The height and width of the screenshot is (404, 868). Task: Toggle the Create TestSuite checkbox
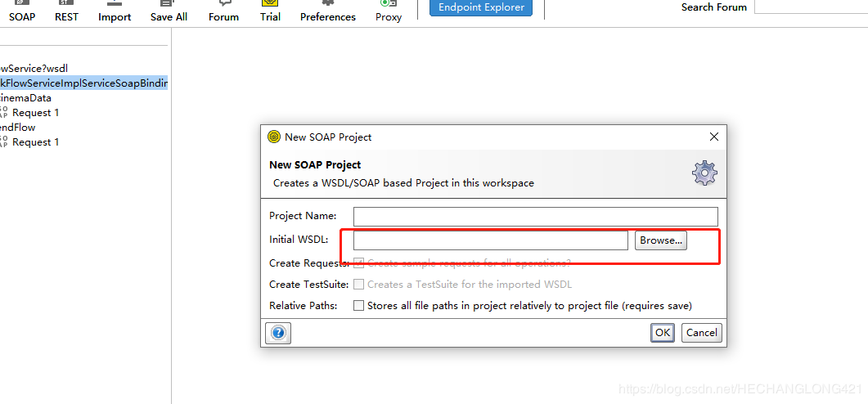(x=358, y=285)
